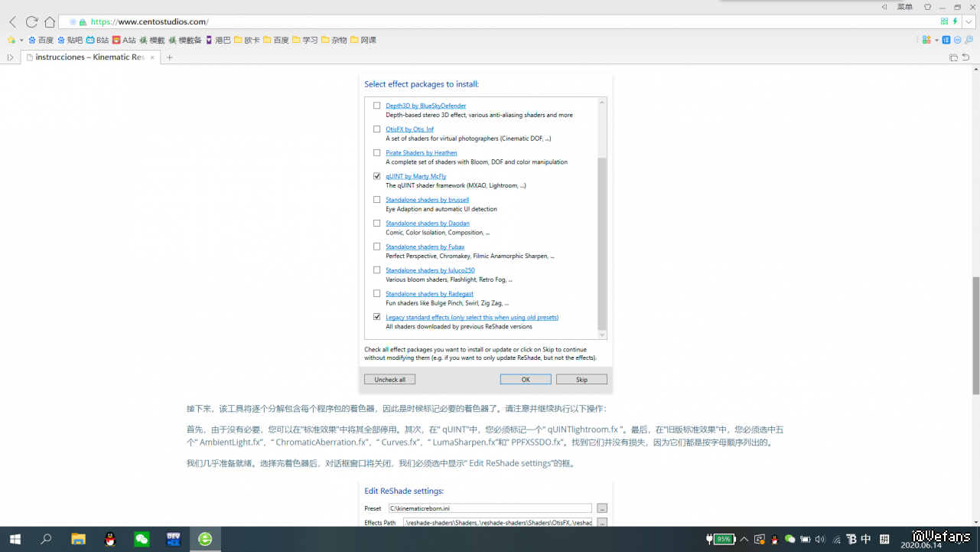
Task: Check the Depth3D by BlueSkyDefender box
Action: pyautogui.click(x=376, y=106)
